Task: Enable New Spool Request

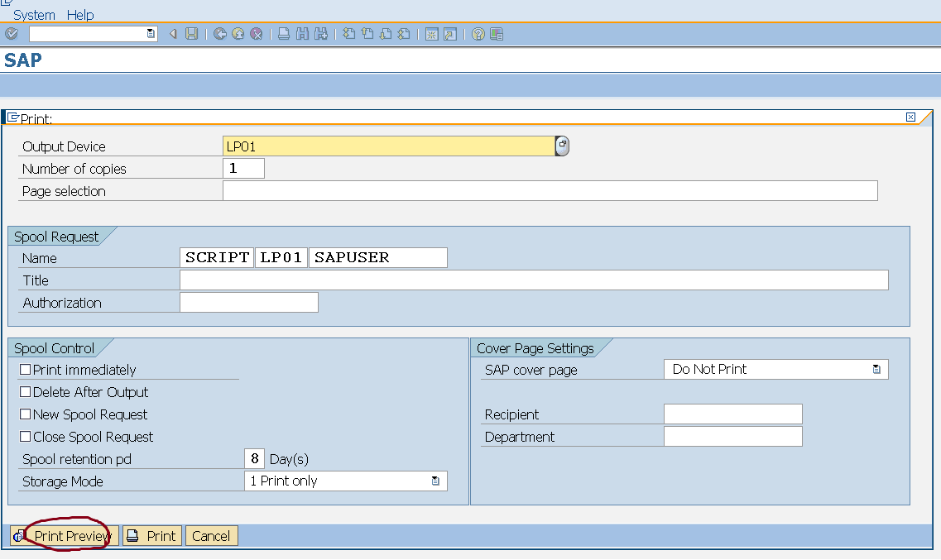Action: point(26,414)
